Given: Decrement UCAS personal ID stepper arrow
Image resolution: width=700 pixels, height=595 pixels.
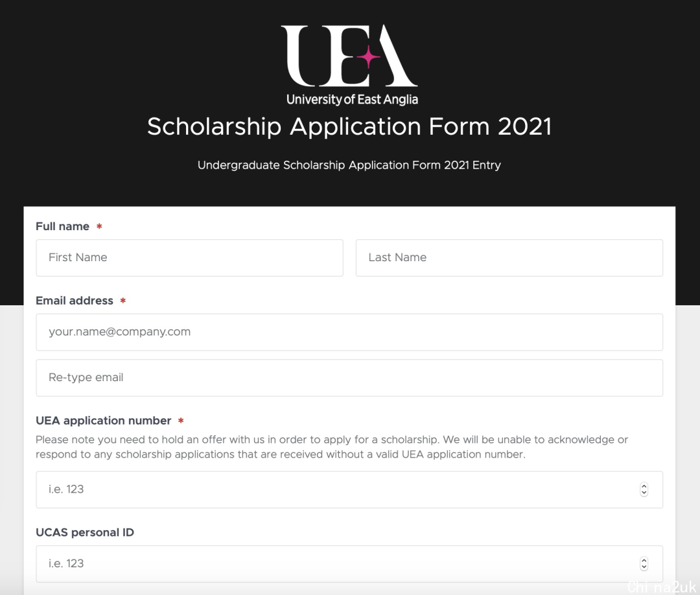Looking at the screenshot, I should pos(644,567).
